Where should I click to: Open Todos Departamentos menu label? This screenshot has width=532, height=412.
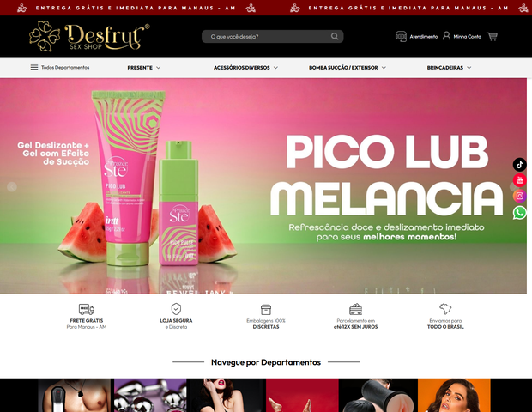[x=65, y=67]
